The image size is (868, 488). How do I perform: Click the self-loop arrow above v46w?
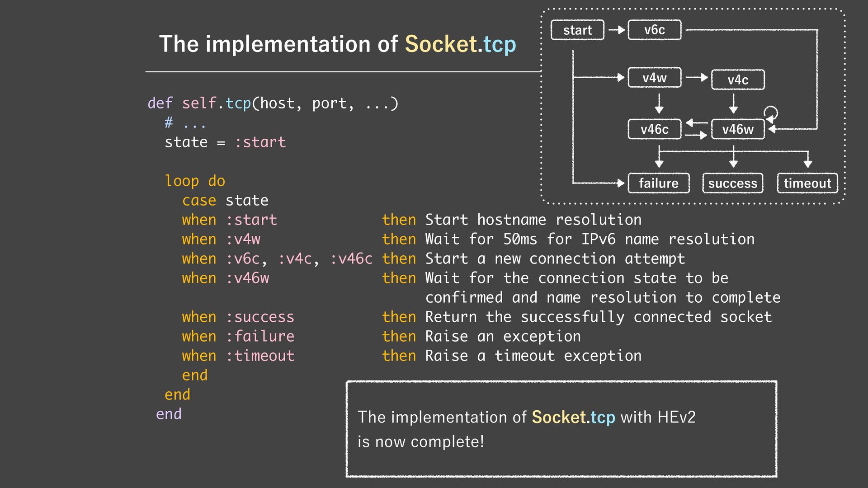tap(771, 112)
